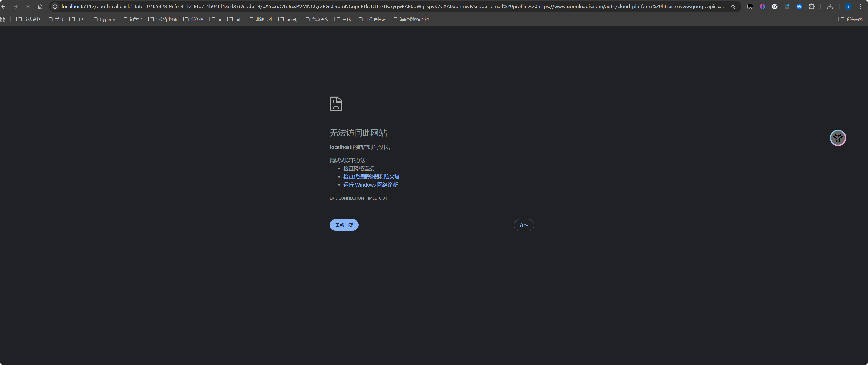
Task: Click the floating assistant circle icon
Action: (838, 138)
